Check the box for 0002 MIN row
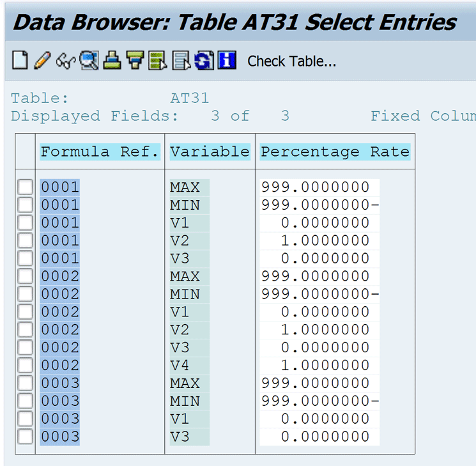 [x=25, y=294]
